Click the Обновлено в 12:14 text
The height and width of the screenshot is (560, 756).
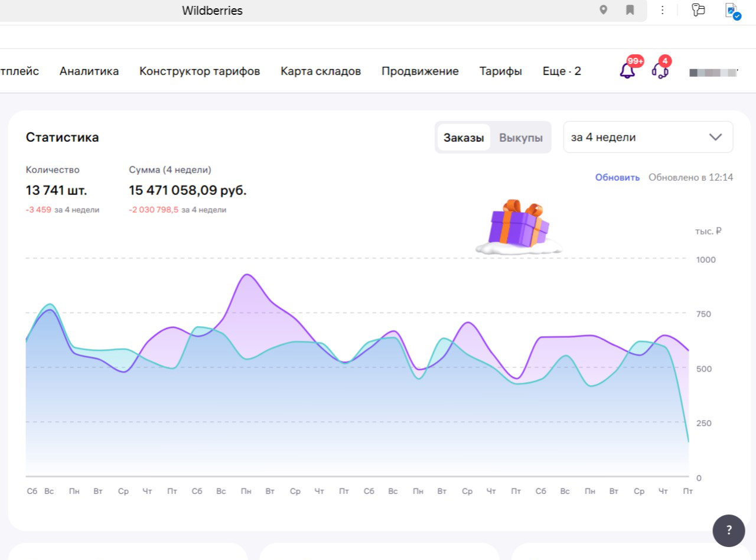coord(690,177)
